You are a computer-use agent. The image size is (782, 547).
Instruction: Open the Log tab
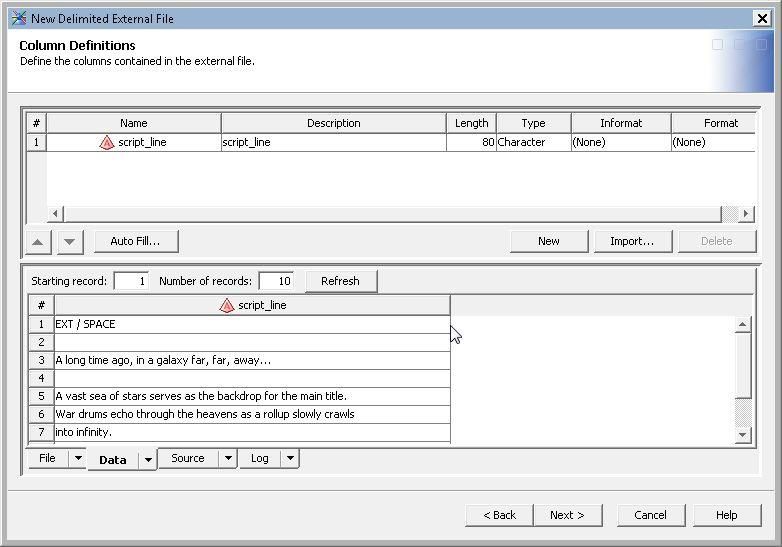260,458
